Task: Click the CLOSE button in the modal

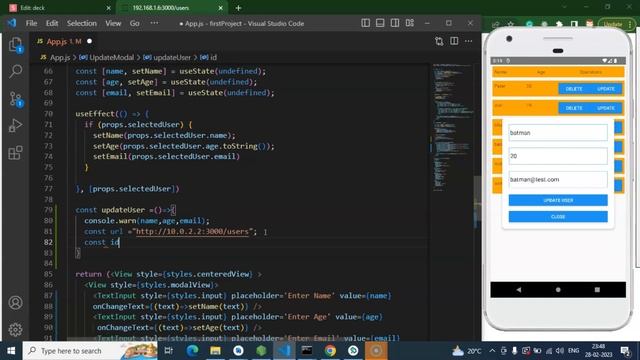Action: [x=558, y=217]
